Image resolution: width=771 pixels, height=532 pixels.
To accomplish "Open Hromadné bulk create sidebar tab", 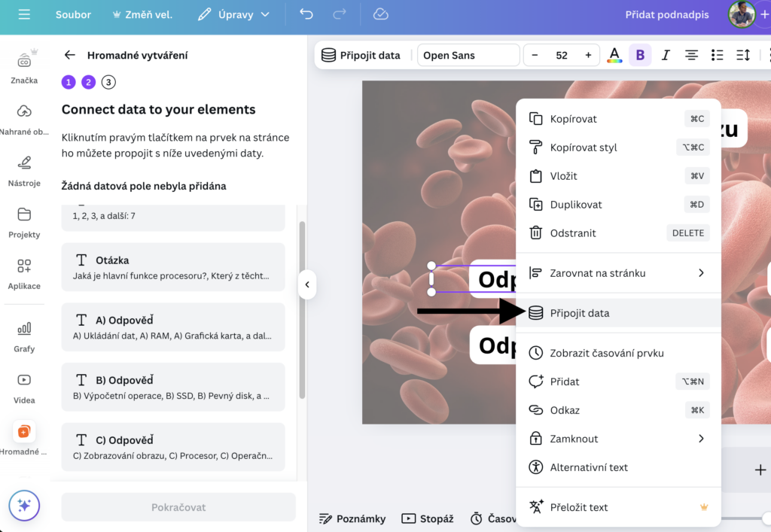I will pos(24,439).
